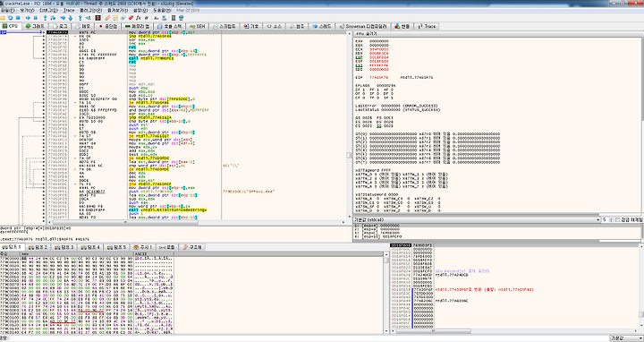Switch to the 호출 스택 tab
The height and width of the screenshot is (342, 644).
169,26
